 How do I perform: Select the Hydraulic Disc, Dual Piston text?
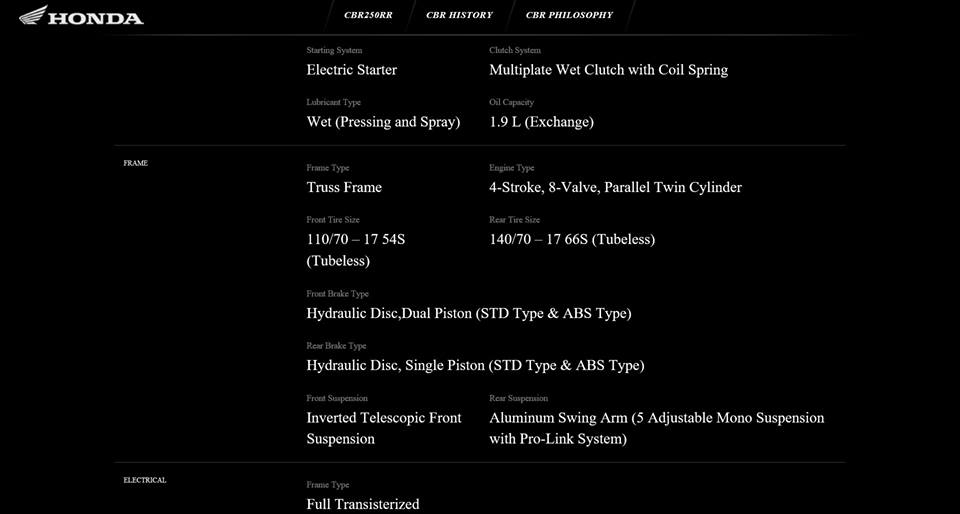pyautogui.click(x=468, y=313)
